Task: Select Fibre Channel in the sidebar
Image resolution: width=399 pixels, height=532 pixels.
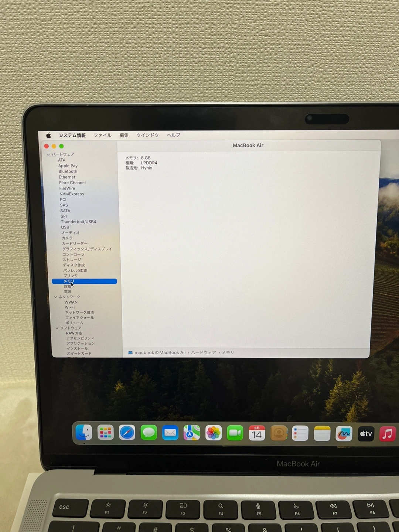Action: coord(72,183)
